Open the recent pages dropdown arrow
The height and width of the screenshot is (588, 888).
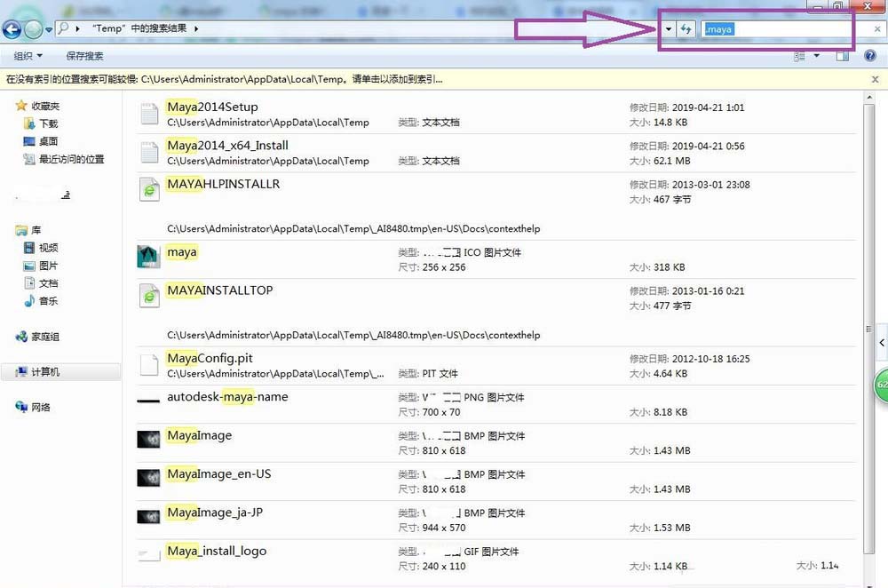coord(49,29)
